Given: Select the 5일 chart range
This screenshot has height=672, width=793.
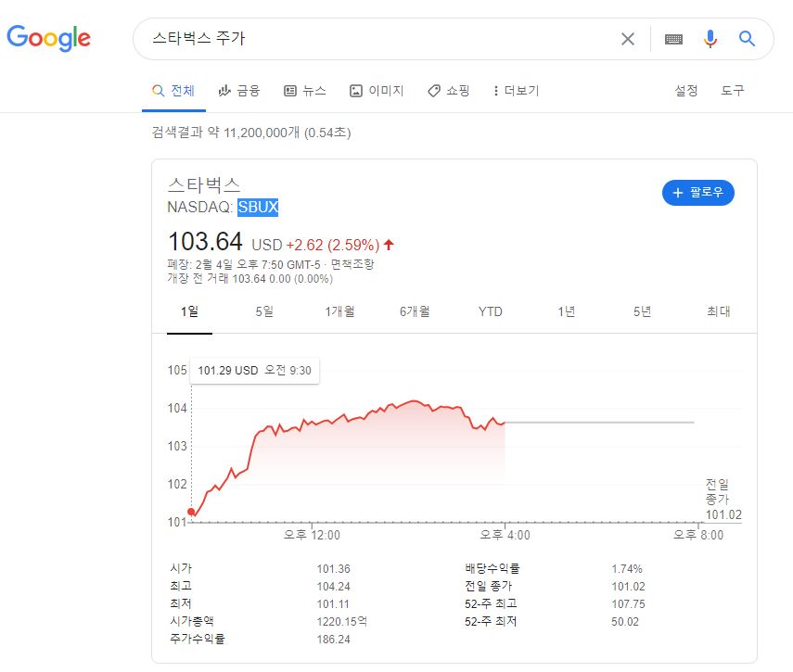Looking at the screenshot, I should (x=264, y=311).
